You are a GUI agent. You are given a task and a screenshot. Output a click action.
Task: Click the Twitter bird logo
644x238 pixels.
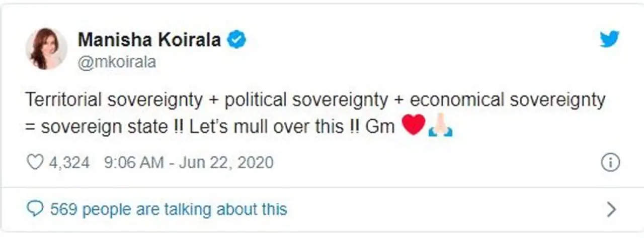(x=609, y=39)
